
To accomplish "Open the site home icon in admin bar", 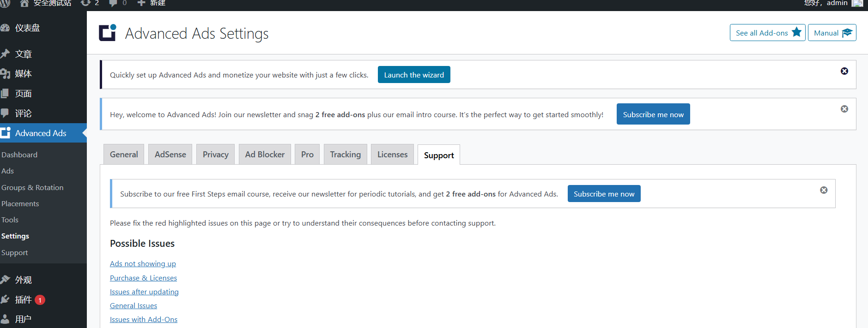I will click(x=24, y=3).
